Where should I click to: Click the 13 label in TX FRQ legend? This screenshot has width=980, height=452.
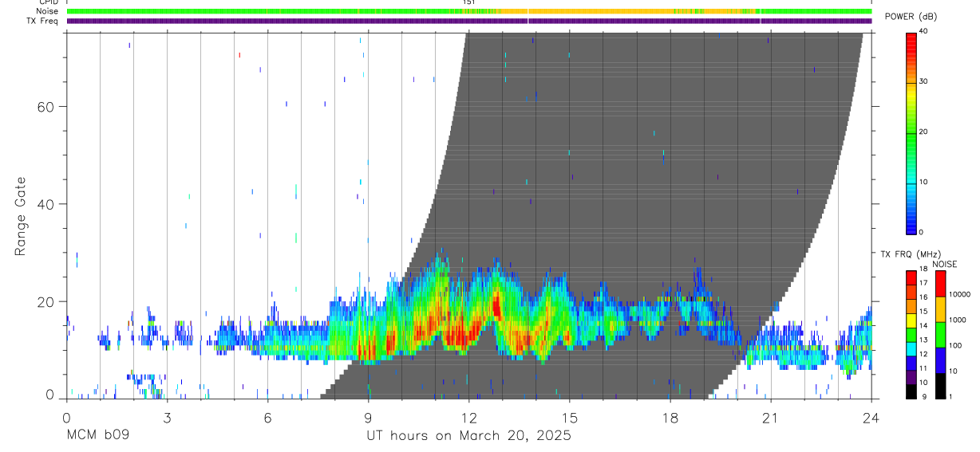(923, 340)
